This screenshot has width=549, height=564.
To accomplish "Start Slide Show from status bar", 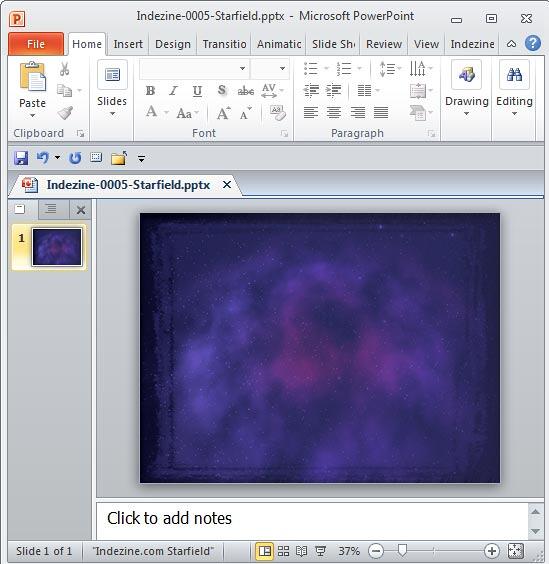I will pos(320,551).
